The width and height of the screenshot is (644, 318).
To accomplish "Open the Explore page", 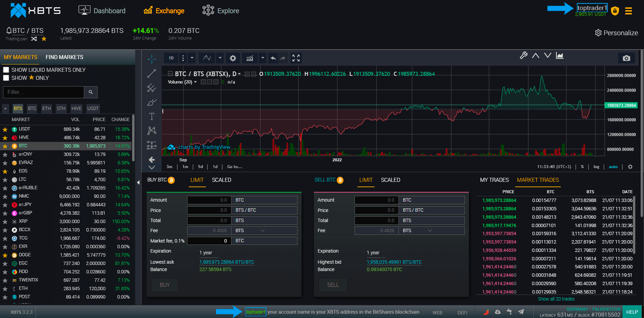I will click(x=221, y=11).
